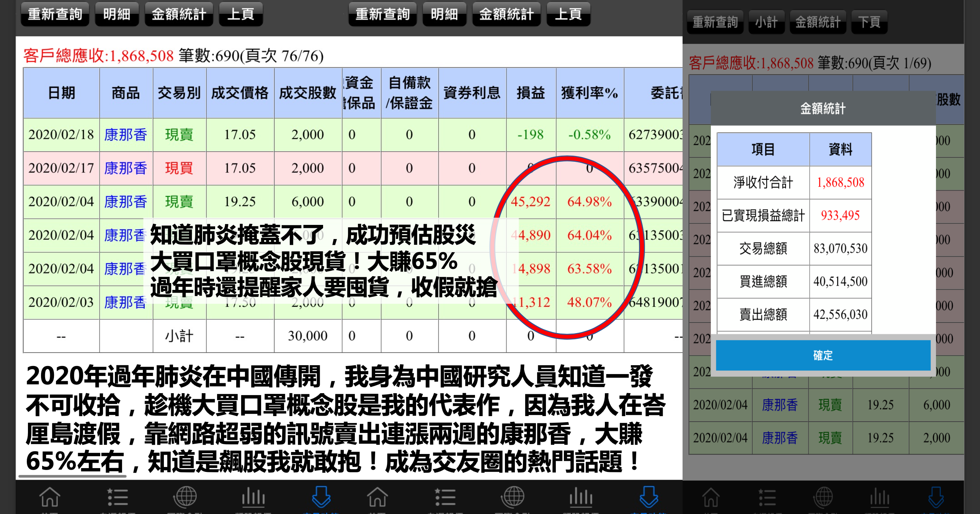Viewport: 980px width, 514px height.
Task: Select the 45,292 profit value
Action: pos(531,202)
